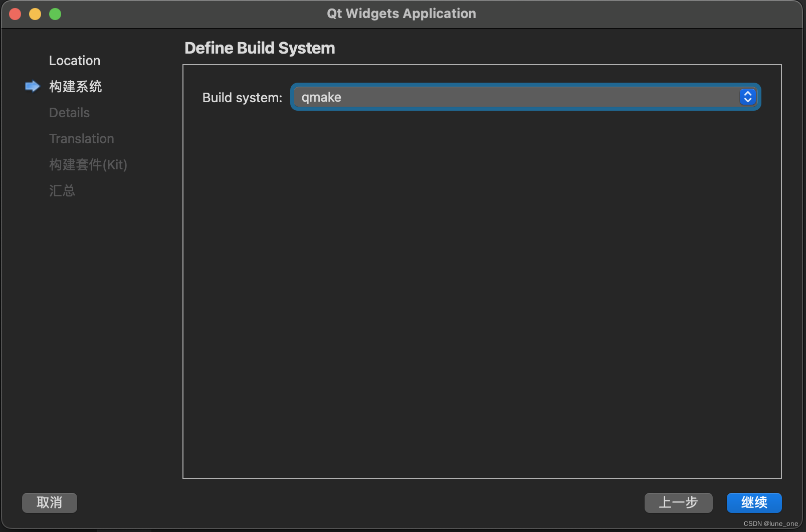Viewport: 806px width, 532px height.
Task: Click 取消 to cancel the wizard
Action: 49,502
